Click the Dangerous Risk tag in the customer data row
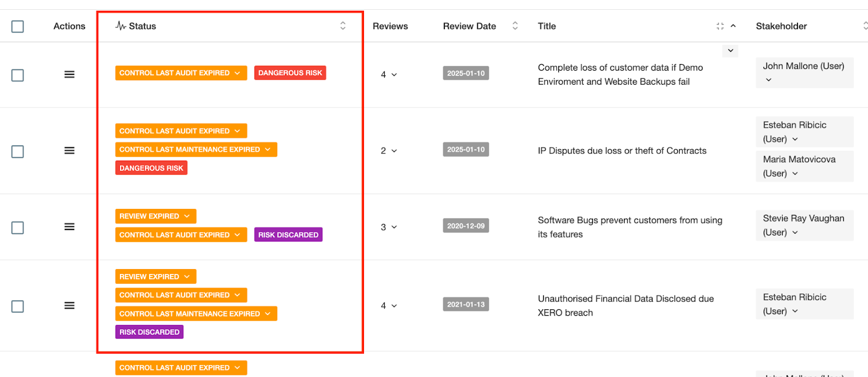 [x=290, y=73]
